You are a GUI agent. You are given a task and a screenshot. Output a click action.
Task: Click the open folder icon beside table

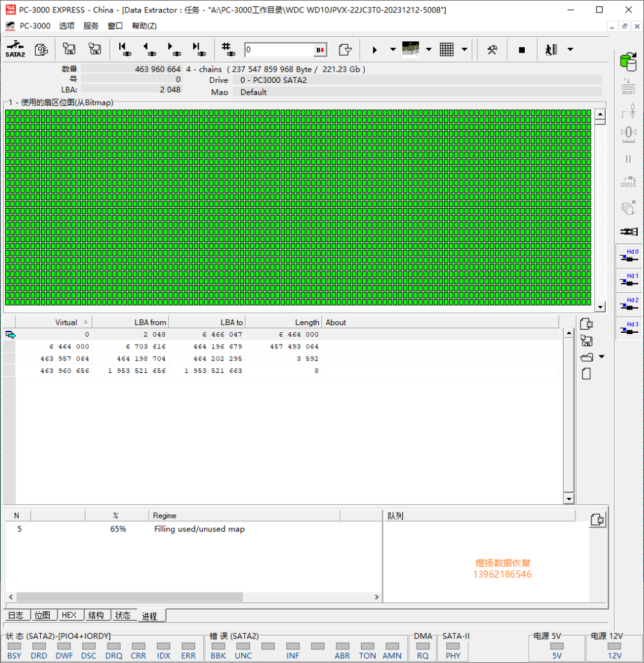tap(586, 357)
